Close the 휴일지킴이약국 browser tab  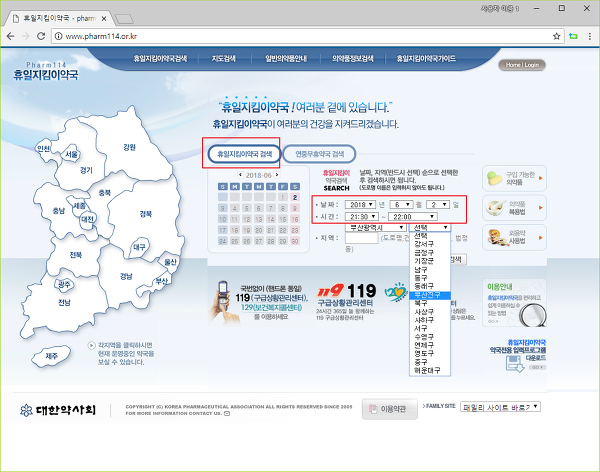pos(104,18)
